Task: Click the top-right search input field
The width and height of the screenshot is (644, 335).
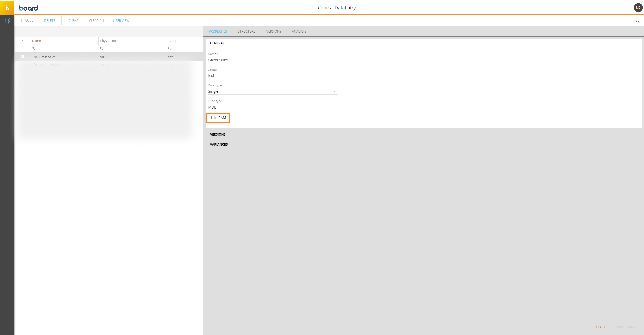Action: 612,21
